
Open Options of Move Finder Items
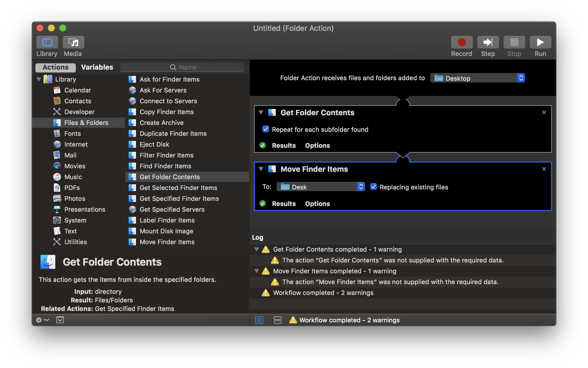[x=317, y=204]
